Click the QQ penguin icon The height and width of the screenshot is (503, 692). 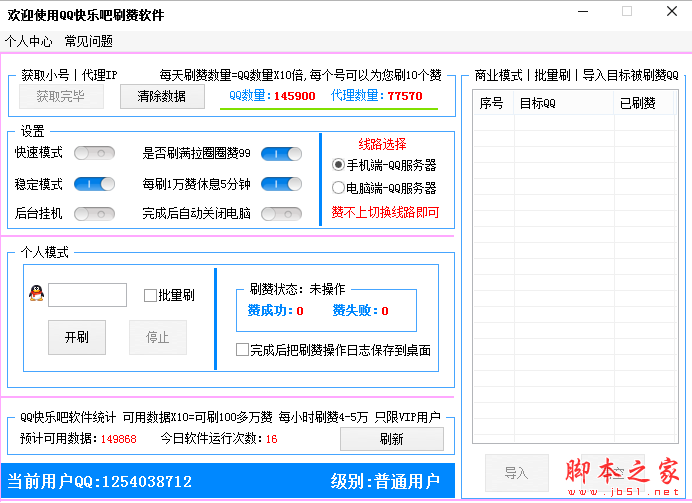click(37, 293)
